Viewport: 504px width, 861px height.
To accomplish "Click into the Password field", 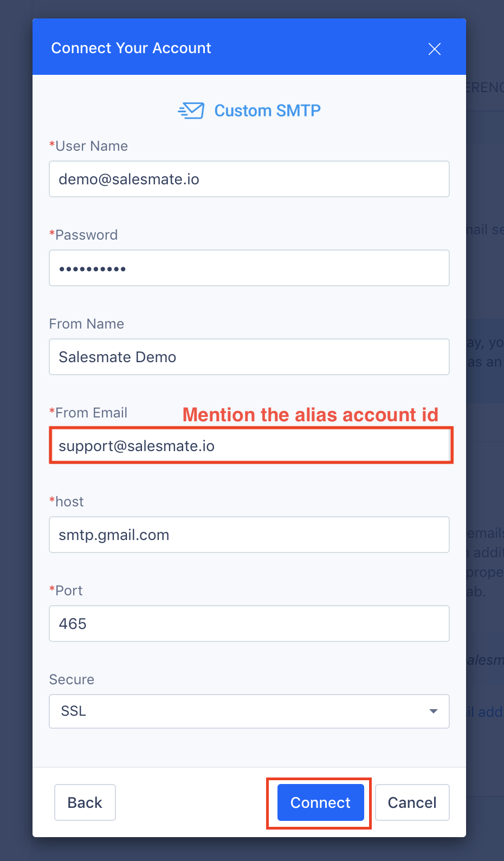I will 249,268.
